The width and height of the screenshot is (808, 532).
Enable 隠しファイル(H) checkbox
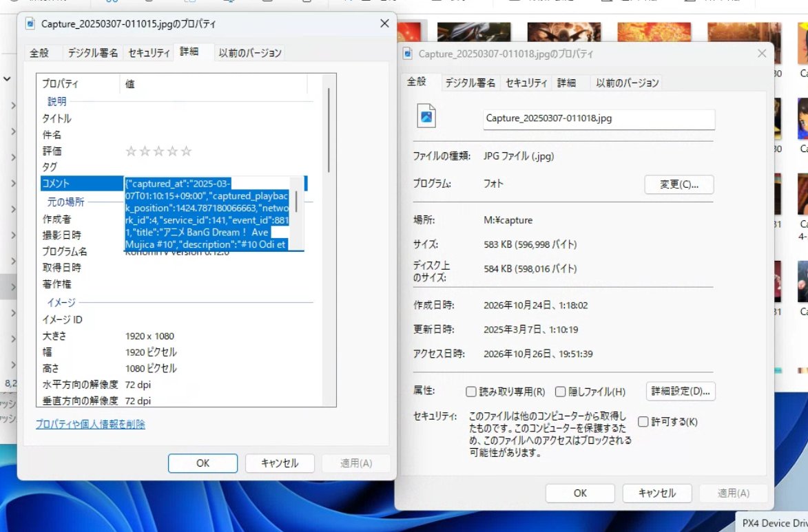click(x=560, y=392)
